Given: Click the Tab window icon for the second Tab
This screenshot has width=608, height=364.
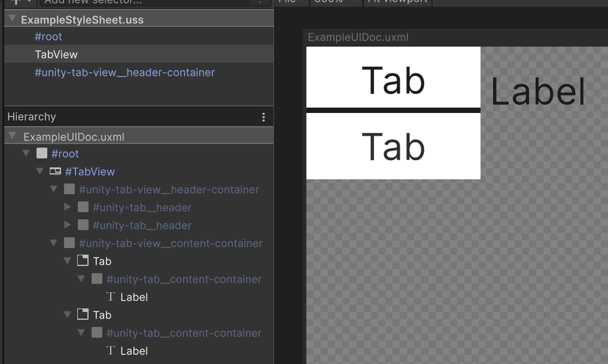Looking at the screenshot, I should [x=83, y=315].
